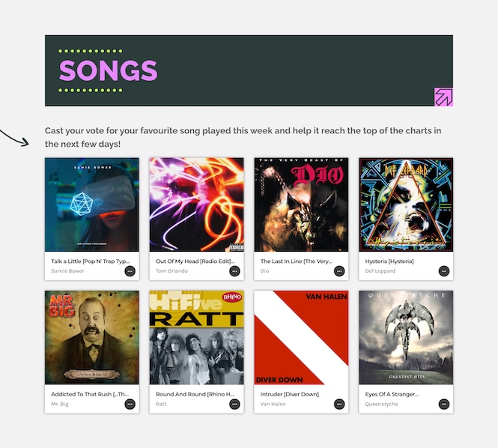The image size is (498, 448).
Task: Select the Samie Bower album cover
Action: 91,205
